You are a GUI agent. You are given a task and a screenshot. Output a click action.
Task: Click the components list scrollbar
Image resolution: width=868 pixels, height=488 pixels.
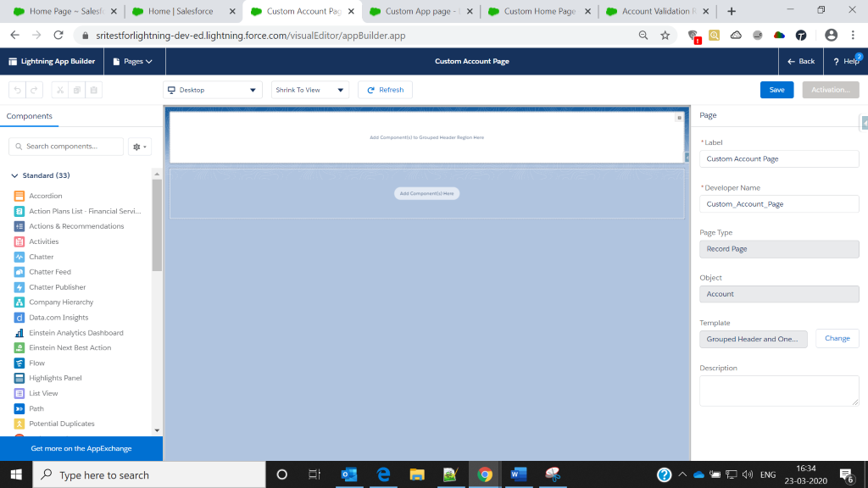tap(157, 225)
